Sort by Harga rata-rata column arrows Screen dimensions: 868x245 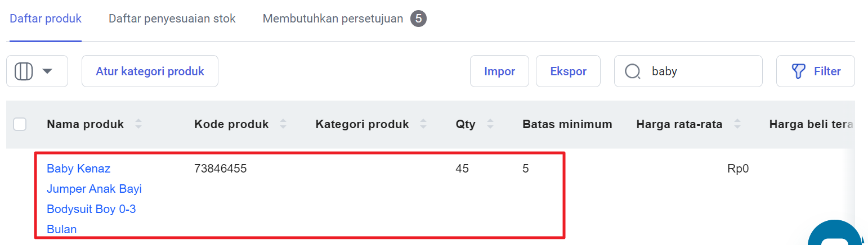737,124
